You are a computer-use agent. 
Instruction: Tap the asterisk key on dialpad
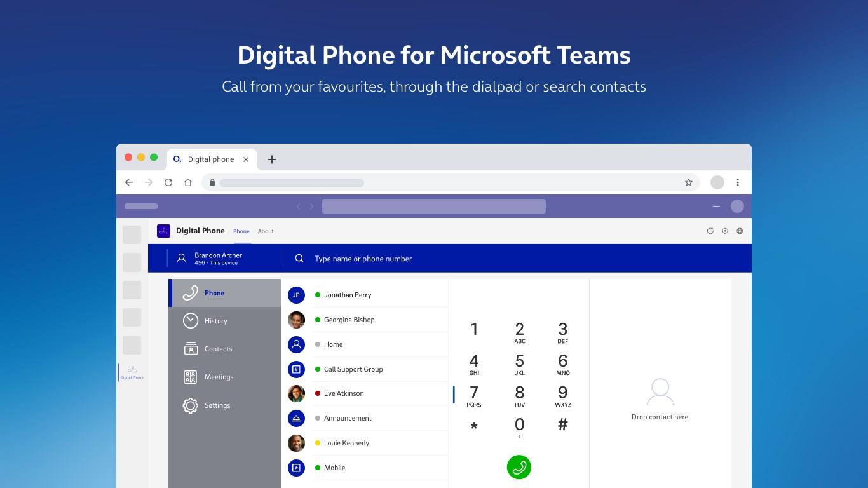pos(474,426)
